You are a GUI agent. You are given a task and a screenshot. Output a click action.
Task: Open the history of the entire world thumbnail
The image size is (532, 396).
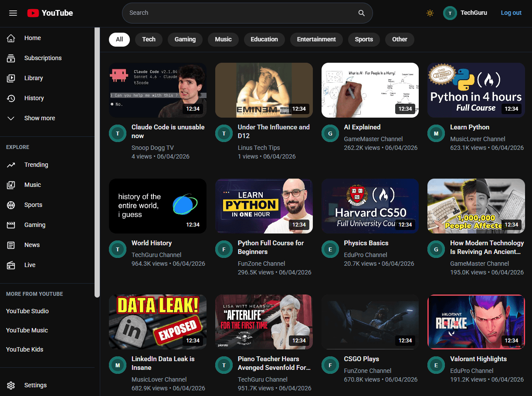click(158, 206)
